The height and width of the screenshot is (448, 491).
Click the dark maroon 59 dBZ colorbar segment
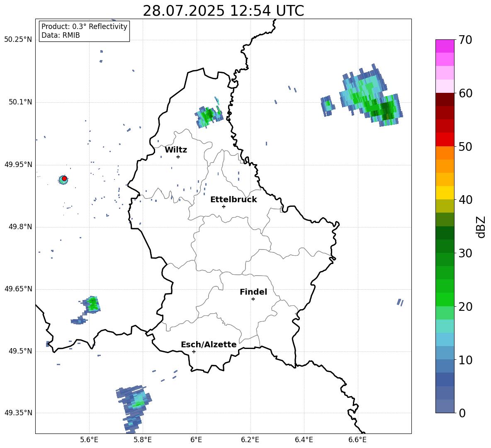click(x=445, y=99)
